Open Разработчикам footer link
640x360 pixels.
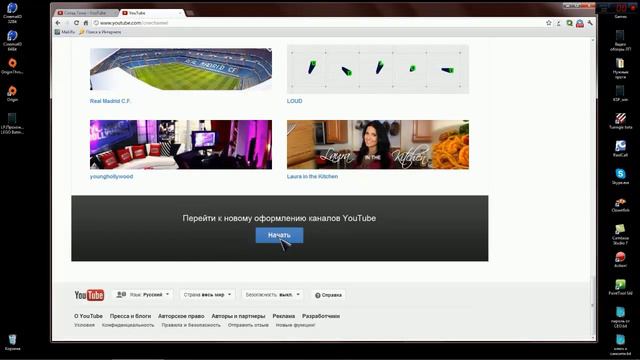(x=321, y=316)
